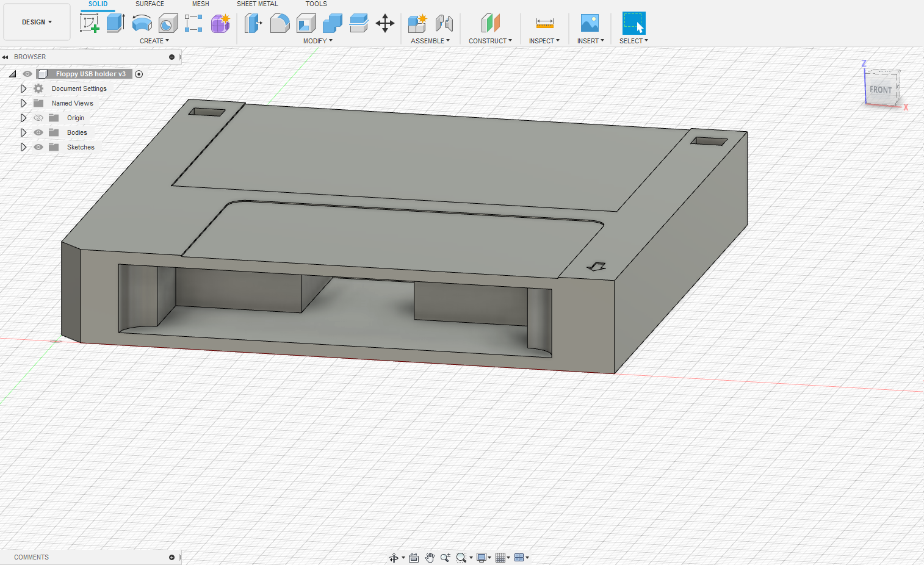Viewport: 924px width, 565px height.
Task: Click the Move/Copy arrows icon
Action: (x=385, y=23)
